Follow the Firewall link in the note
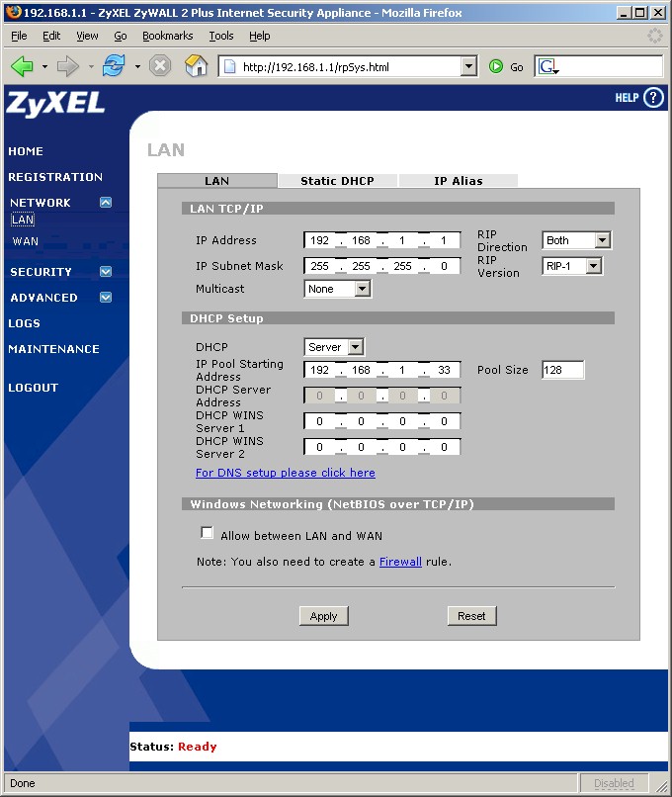The height and width of the screenshot is (797, 672). [x=401, y=562]
